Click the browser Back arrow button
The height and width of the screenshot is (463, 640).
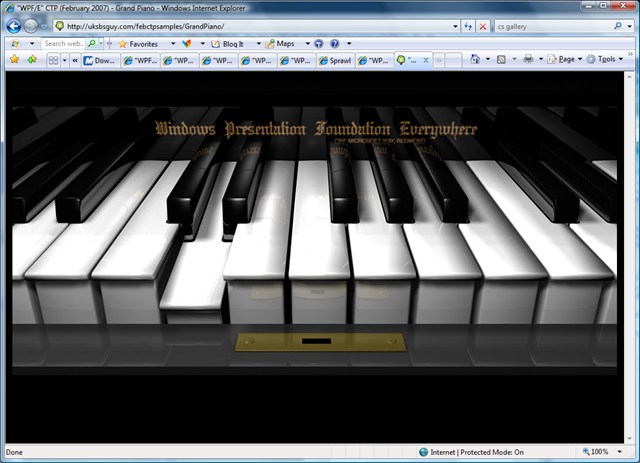click(14, 27)
